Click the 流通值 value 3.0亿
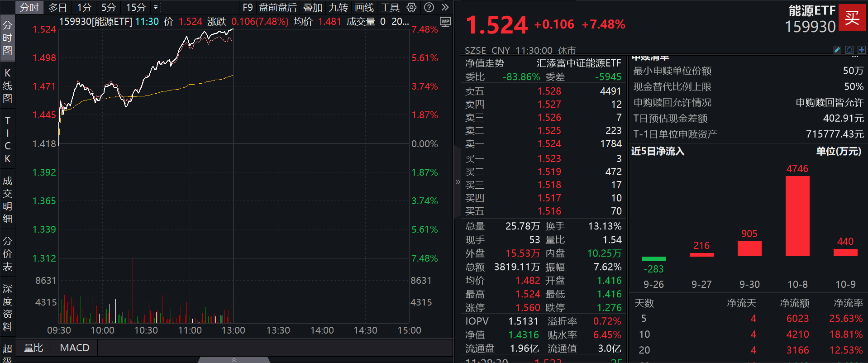This screenshot has height=363, width=868. click(x=610, y=348)
